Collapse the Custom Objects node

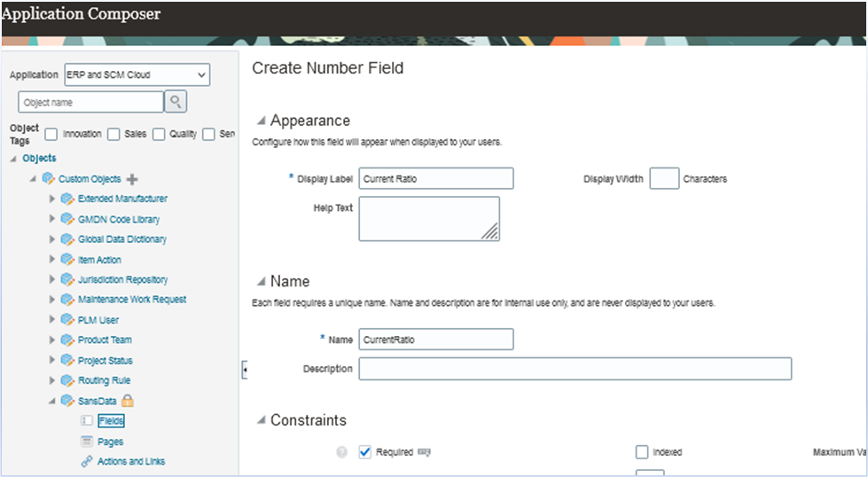(33, 179)
